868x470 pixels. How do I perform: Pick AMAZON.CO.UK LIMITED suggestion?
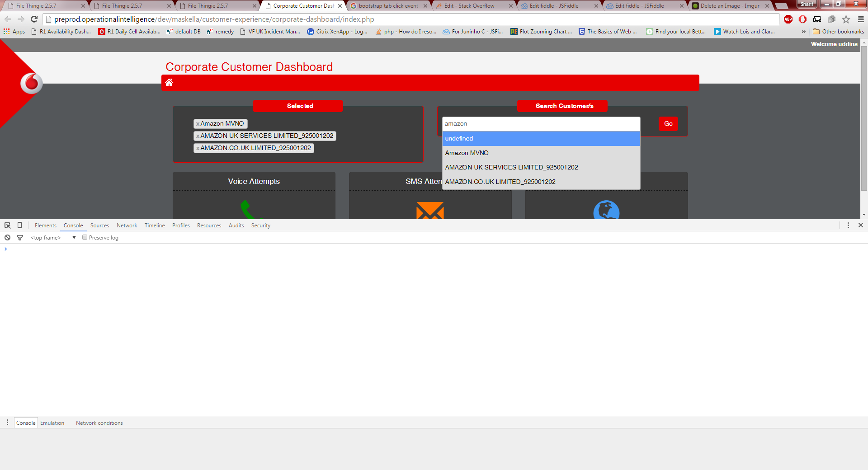541,182
